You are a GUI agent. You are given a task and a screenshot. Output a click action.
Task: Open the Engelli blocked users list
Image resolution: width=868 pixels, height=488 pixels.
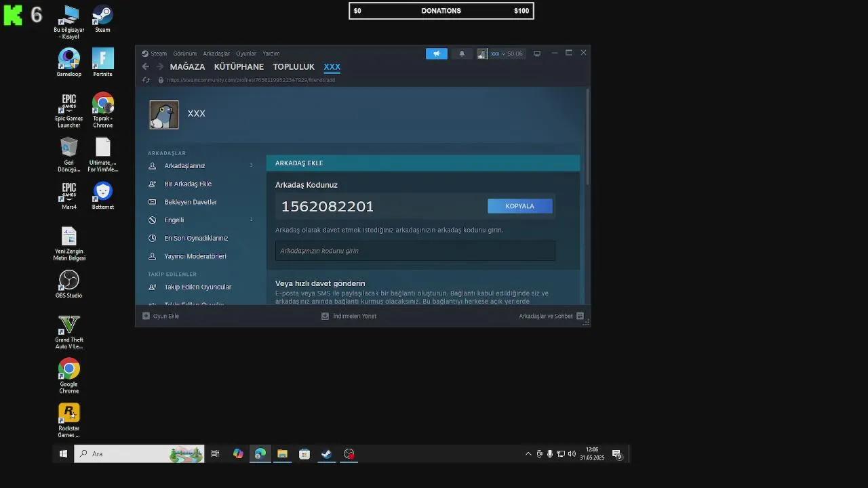coord(174,220)
